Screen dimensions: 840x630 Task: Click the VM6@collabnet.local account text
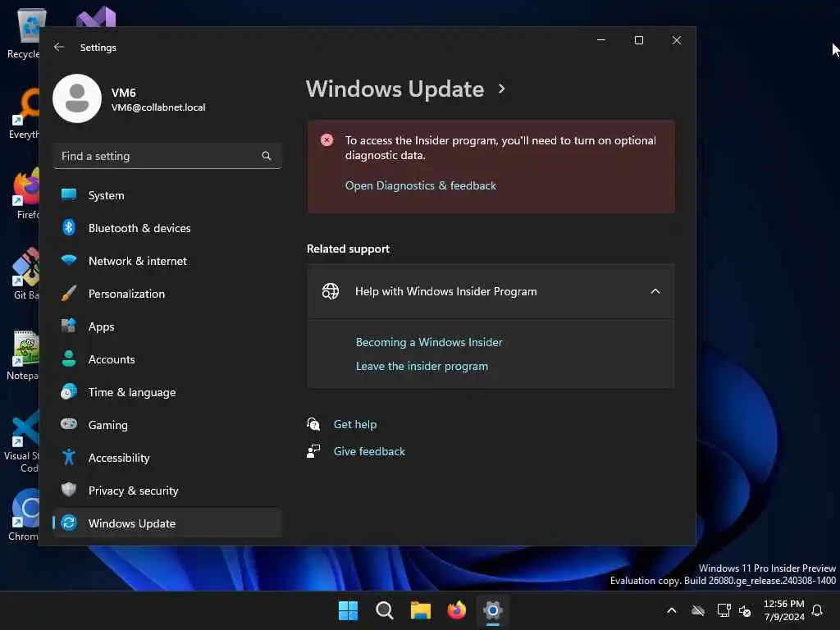tap(158, 107)
